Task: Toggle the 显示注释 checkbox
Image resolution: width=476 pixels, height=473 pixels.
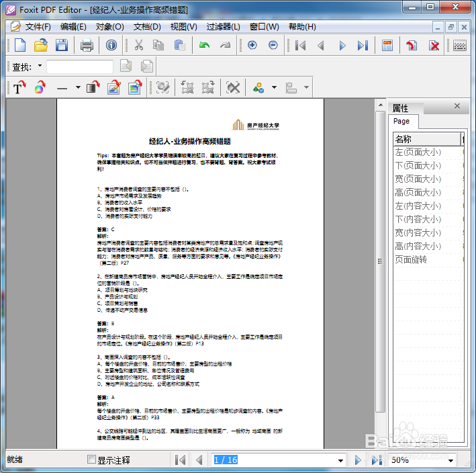Action: [x=91, y=459]
